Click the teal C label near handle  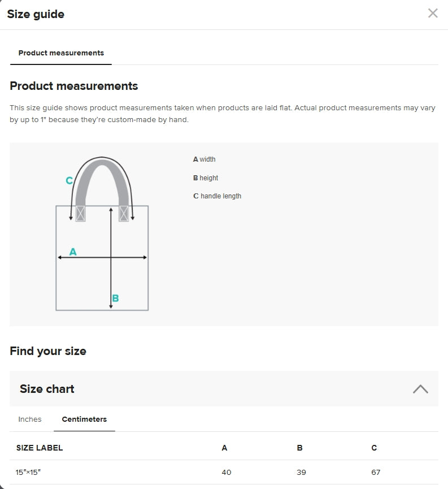(x=69, y=181)
